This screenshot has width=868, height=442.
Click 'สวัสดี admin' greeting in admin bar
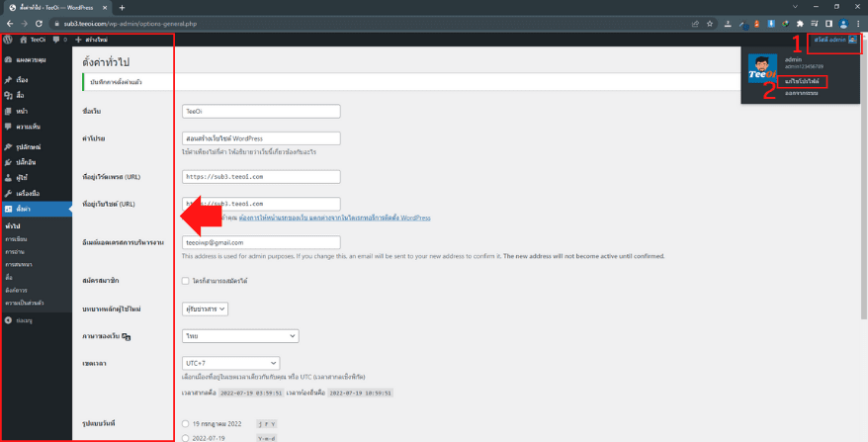click(x=829, y=40)
